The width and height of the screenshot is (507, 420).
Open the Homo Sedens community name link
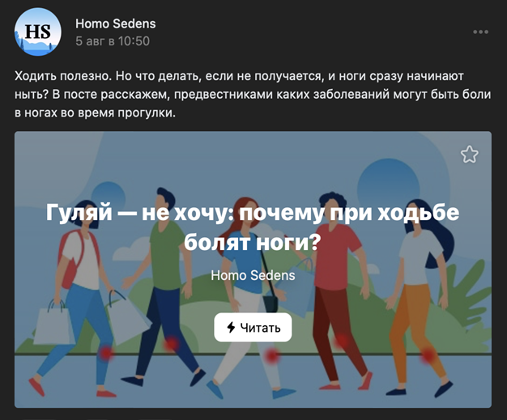pos(116,23)
